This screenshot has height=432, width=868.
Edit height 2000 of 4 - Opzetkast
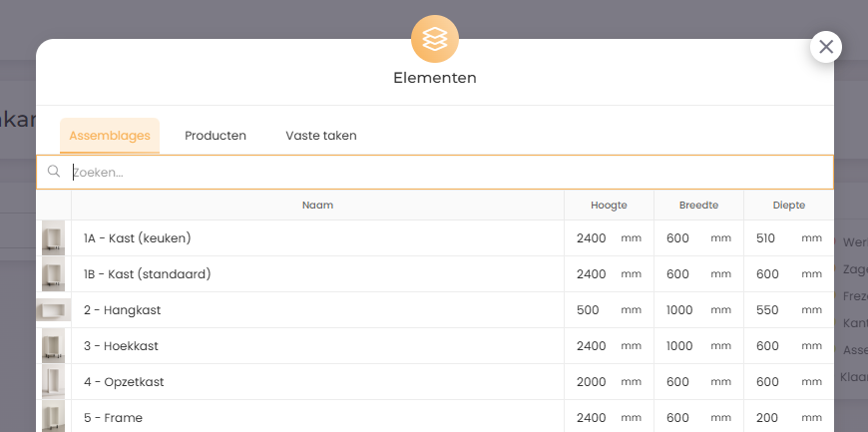[592, 382]
